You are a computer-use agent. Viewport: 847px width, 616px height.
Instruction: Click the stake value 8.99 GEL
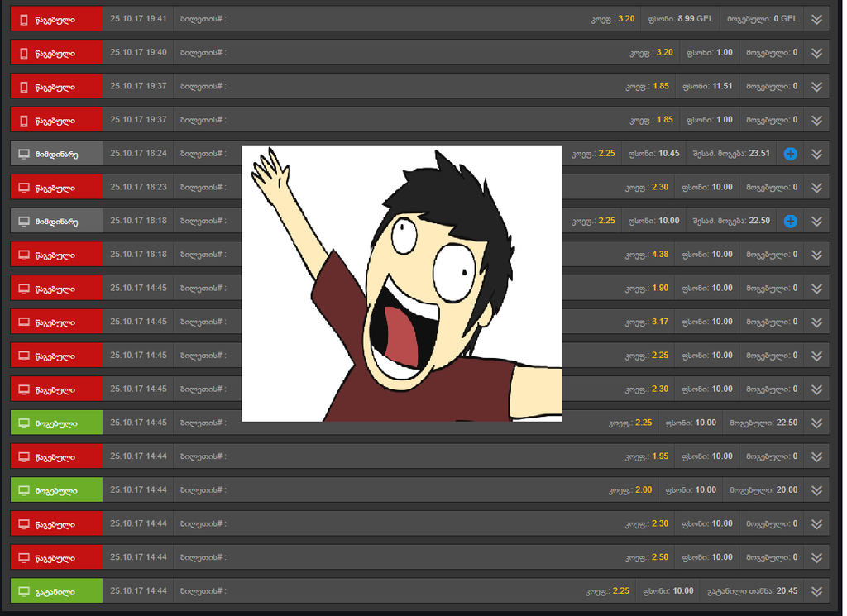pyautogui.click(x=696, y=19)
